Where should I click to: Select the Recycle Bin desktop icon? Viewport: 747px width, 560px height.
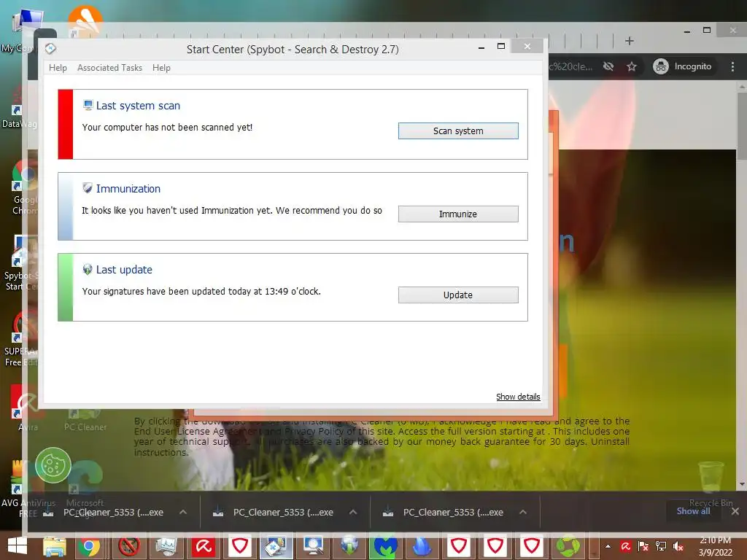point(711,484)
